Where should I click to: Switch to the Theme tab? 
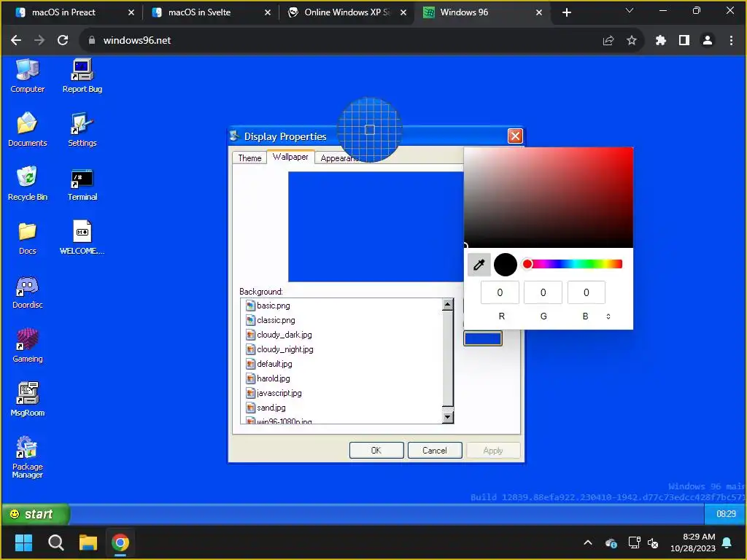coord(249,158)
